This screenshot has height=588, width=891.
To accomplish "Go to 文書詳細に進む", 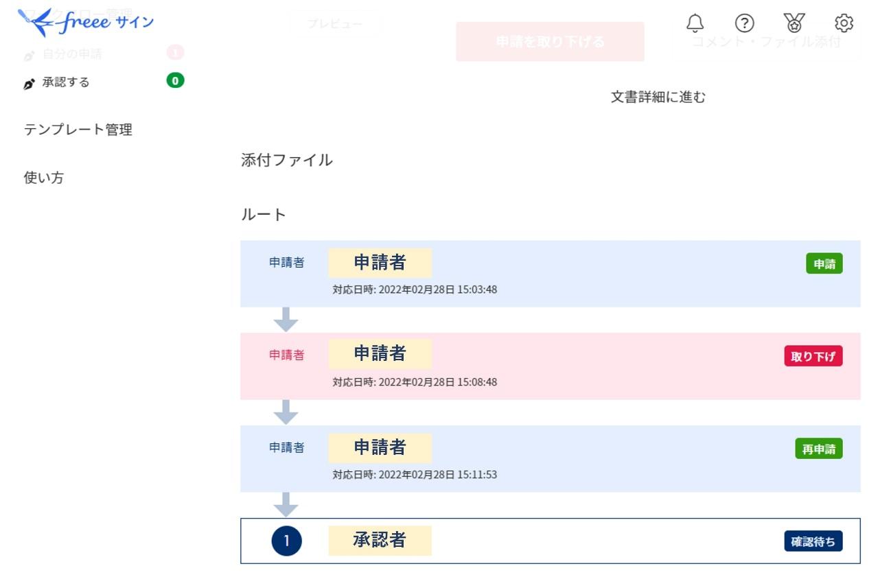I will [x=658, y=97].
